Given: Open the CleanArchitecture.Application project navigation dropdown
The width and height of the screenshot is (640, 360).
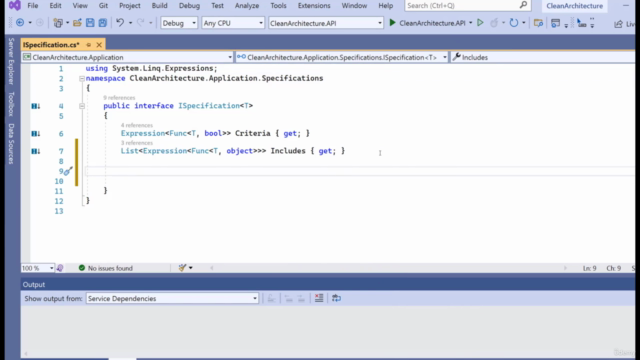Looking at the screenshot, I should [128, 57].
